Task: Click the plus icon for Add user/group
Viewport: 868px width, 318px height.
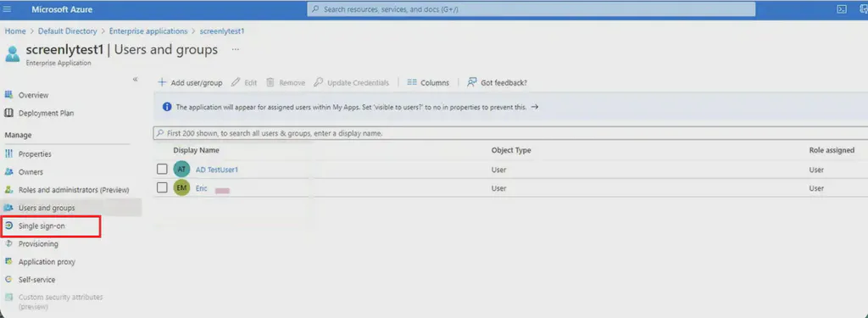Action: (x=162, y=82)
